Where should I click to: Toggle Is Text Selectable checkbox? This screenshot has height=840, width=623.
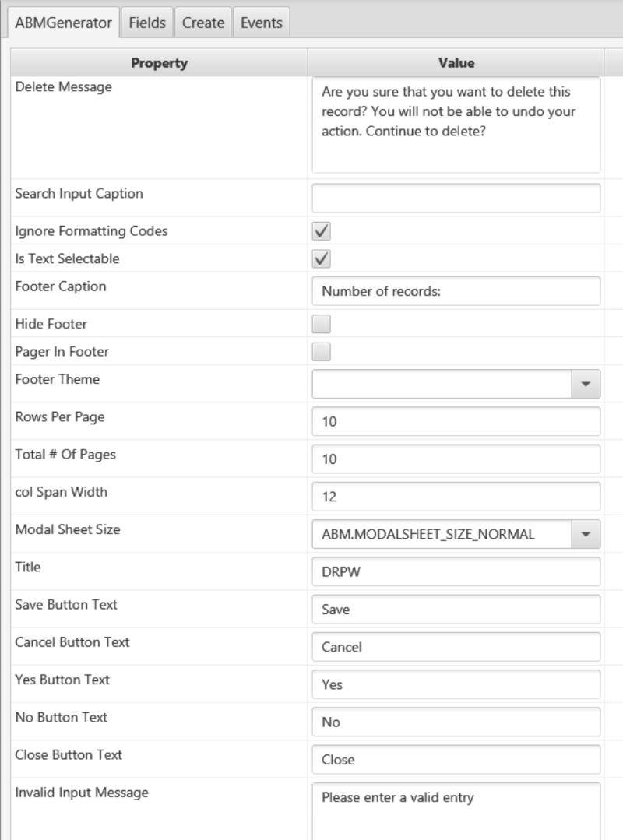pos(321,259)
